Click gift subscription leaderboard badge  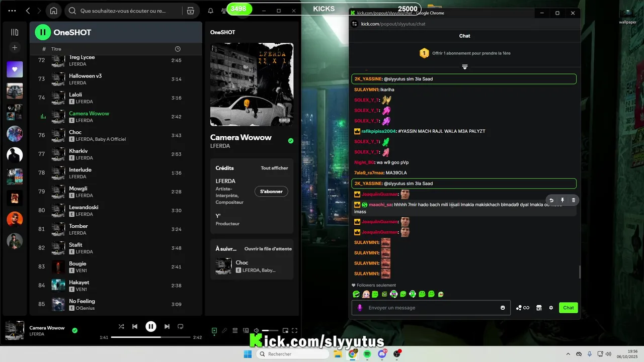(x=424, y=53)
